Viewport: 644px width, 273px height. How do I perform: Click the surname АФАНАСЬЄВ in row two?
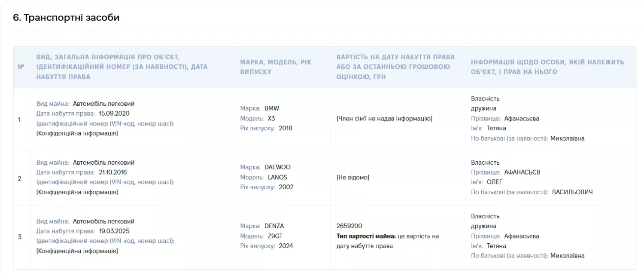point(522,172)
